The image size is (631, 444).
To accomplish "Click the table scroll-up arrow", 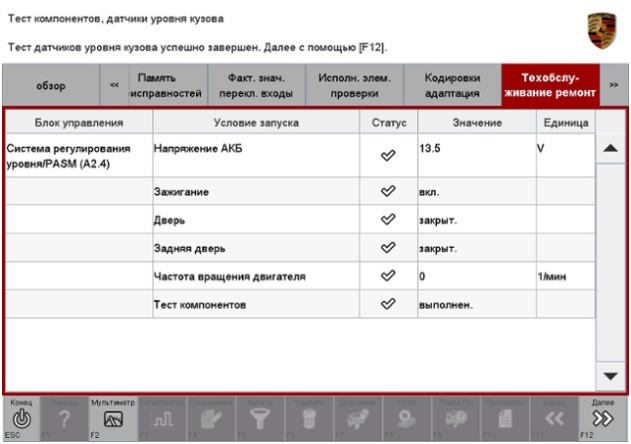I will tap(610, 147).
